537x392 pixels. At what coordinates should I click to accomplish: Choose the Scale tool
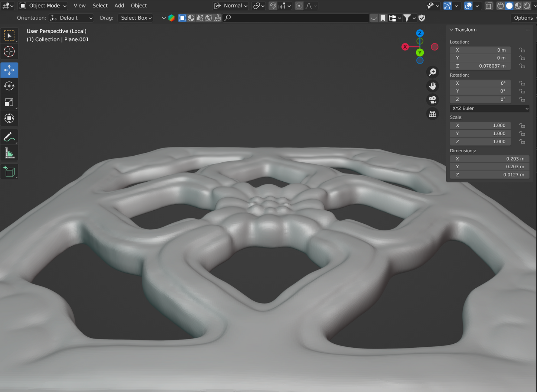click(9, 102)
